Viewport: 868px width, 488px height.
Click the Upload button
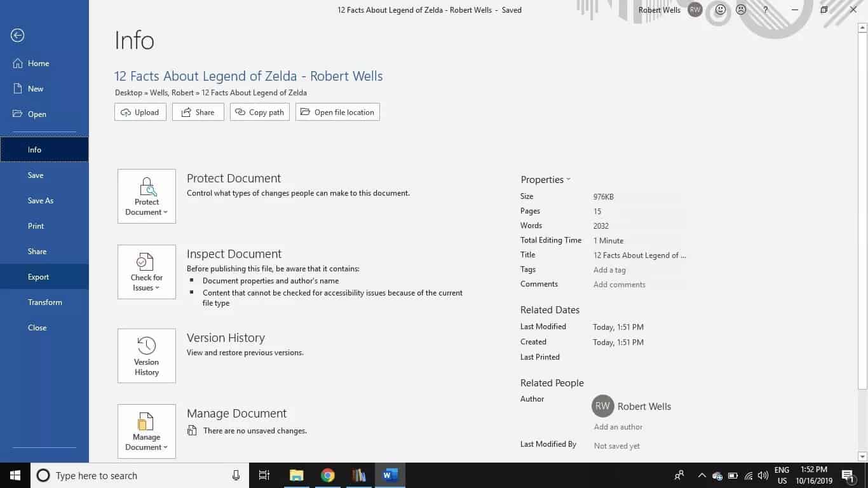pyautogui.click(x=140, y=112)
